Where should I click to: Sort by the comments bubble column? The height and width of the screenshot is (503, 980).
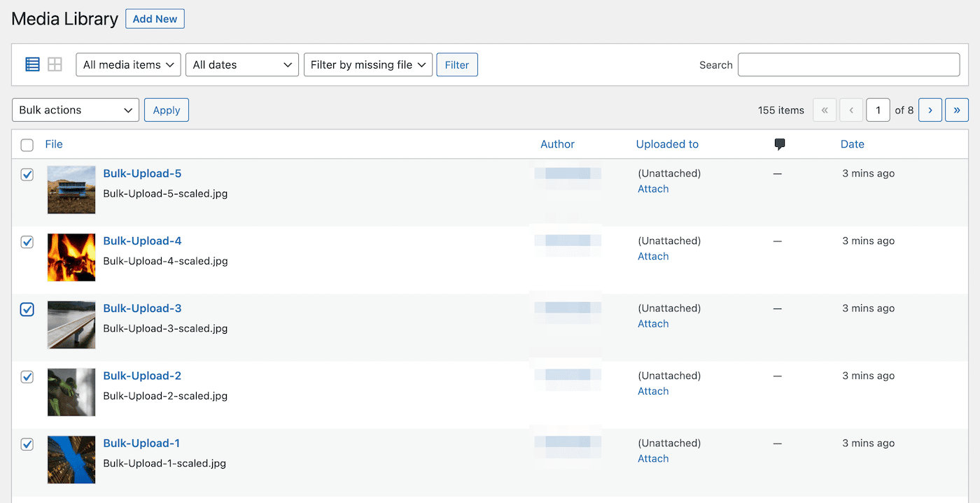(x=779, y=144)
